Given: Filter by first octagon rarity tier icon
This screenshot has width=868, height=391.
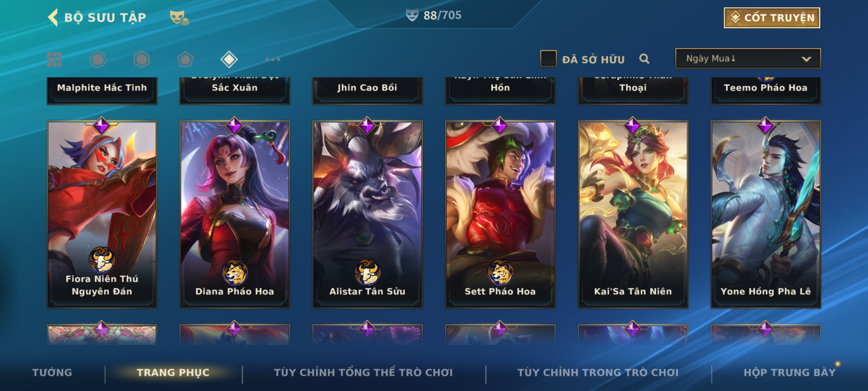Looking at the screenshot, I should [x=98, y=59].
